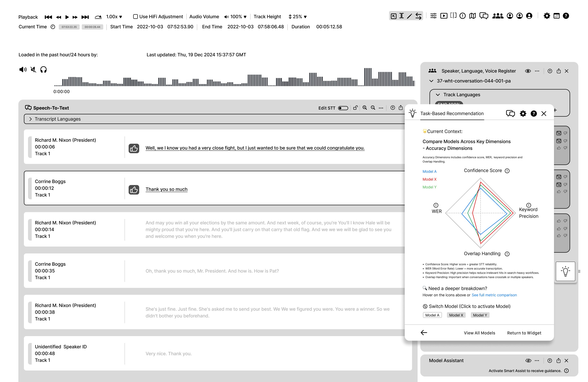Activate Model X in Switch Model
This screenshot has width=588, height=382.
(x=456, y=315)
